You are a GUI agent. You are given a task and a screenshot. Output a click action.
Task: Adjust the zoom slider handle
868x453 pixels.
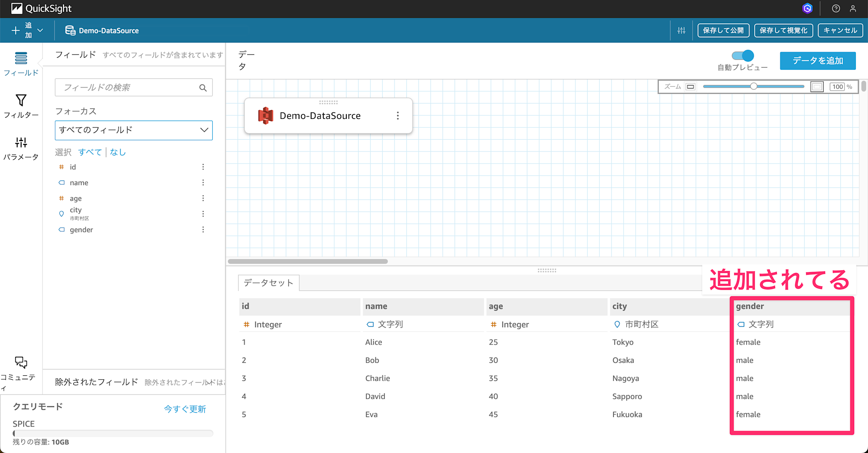point(754,86)
